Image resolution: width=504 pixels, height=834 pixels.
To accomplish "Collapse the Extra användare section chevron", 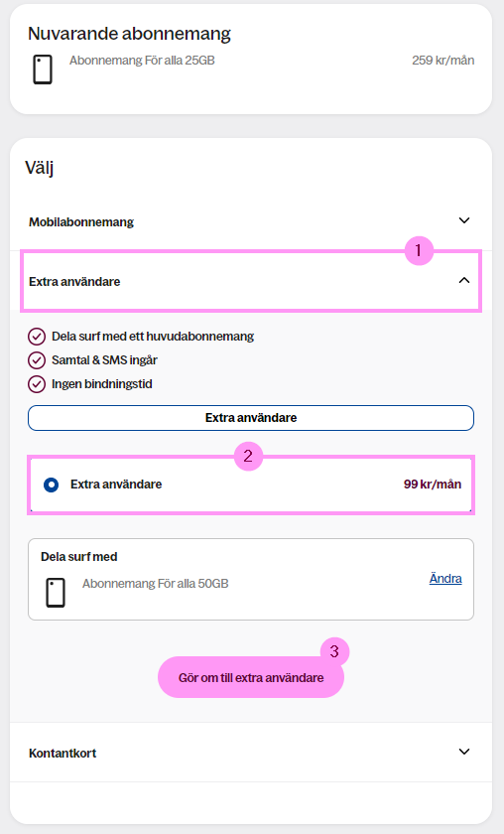I will 464,280.
